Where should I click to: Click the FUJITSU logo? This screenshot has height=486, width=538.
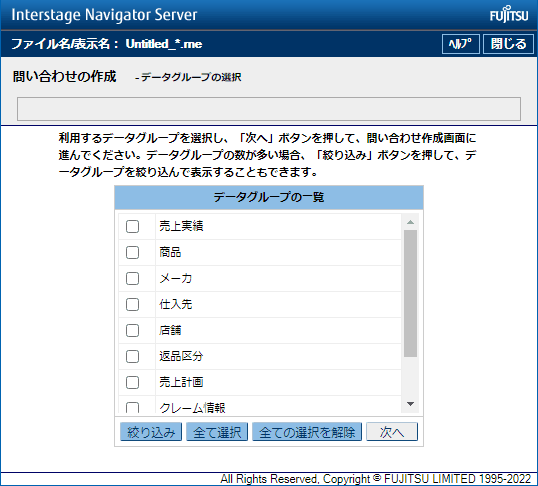point(509,14)
